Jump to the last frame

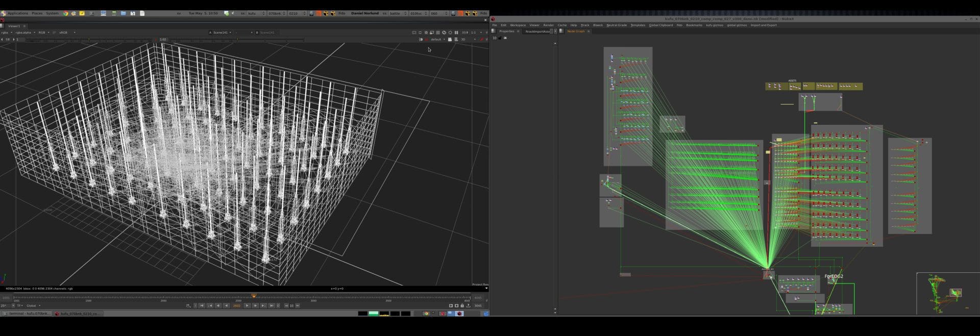point(272,305)
